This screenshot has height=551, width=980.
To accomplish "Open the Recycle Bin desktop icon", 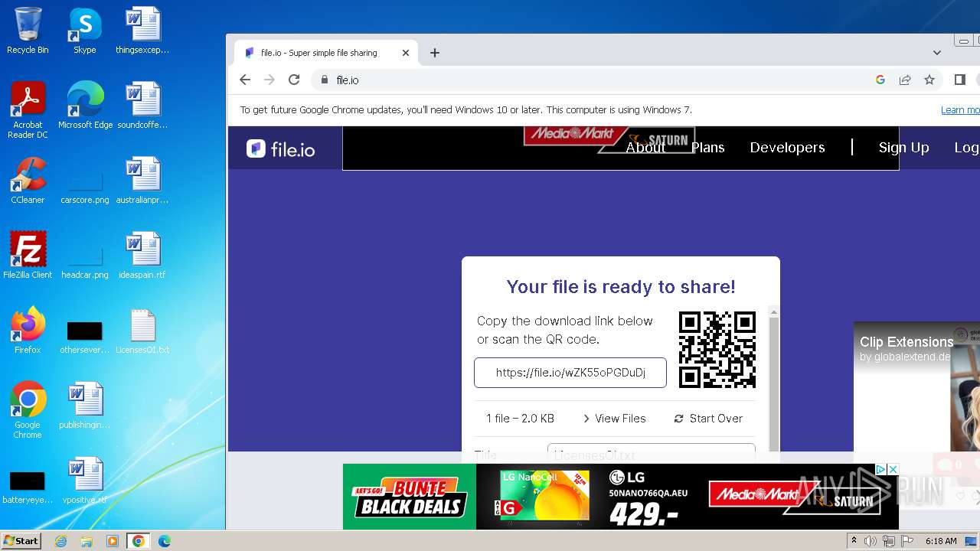I will (28, 31).
